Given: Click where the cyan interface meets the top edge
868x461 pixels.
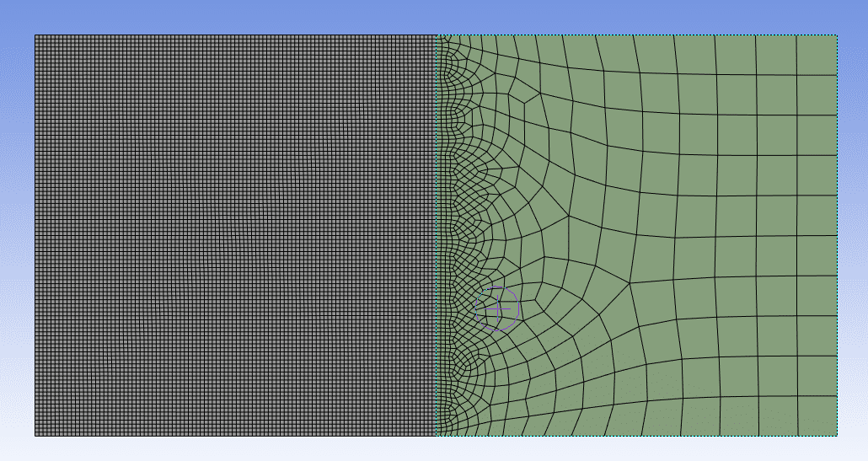Looking at the screenshot, I should click(437, 35).
